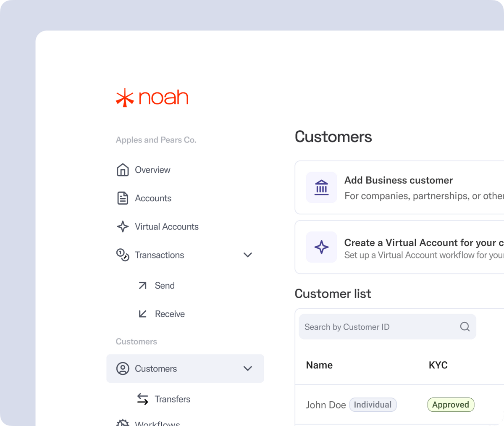The width and height of the screenshot is (504, 426).
Task: Click the Transfers swap arrows icon
Action: tap(143, 399)
